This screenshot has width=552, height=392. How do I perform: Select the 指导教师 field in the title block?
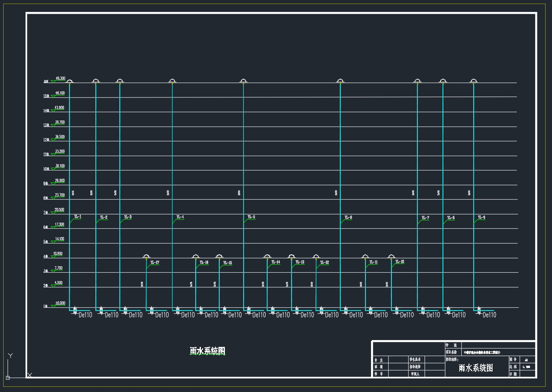pos(415,366)
